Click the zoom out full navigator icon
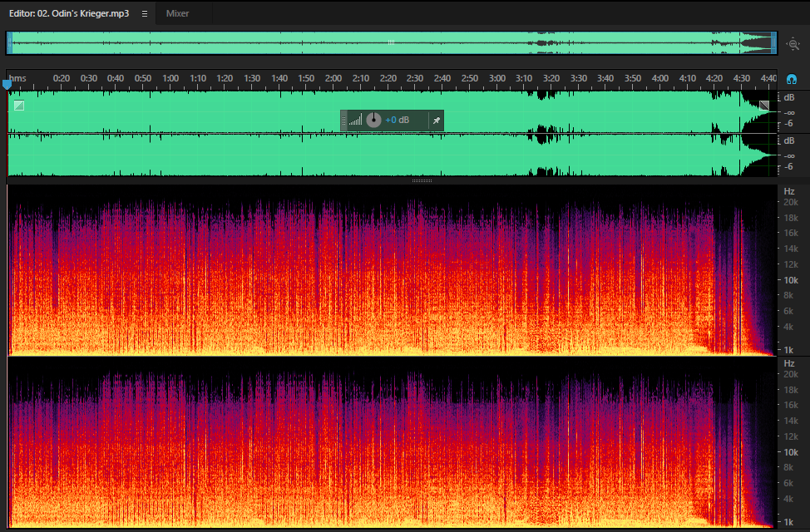Screen dimensions: 810x532 [793, 44]
